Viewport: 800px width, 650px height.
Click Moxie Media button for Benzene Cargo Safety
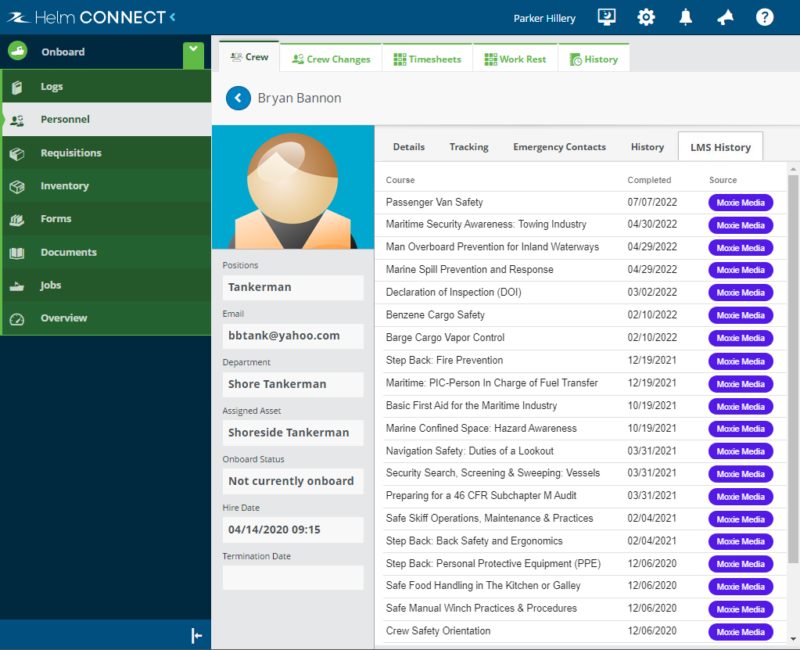coord(740,316)
